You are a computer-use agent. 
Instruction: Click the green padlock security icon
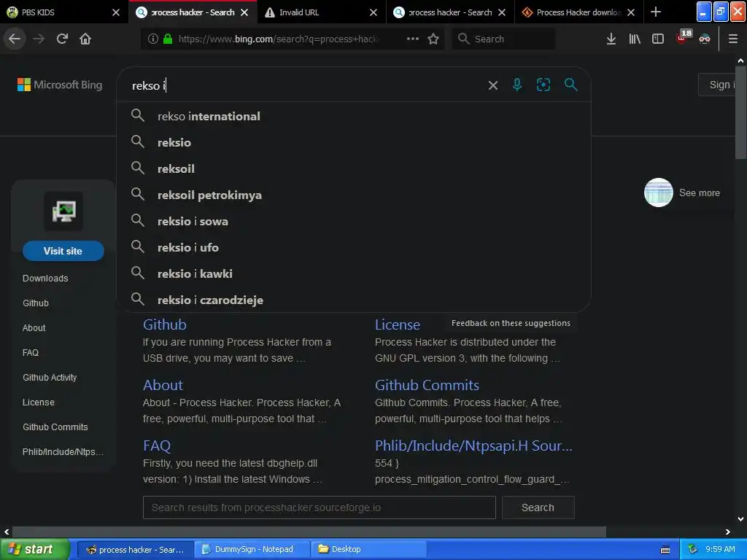point(168,39)
